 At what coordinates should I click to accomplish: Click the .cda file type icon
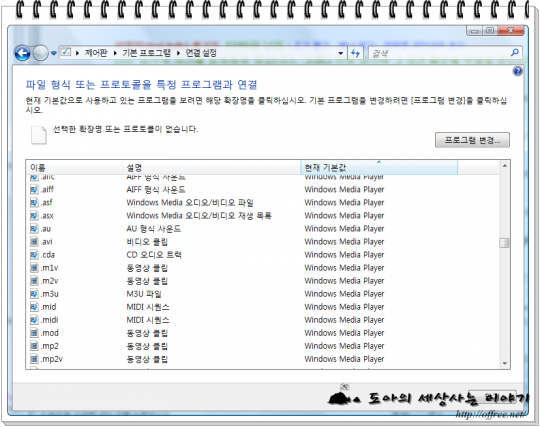tap(34, 255)
